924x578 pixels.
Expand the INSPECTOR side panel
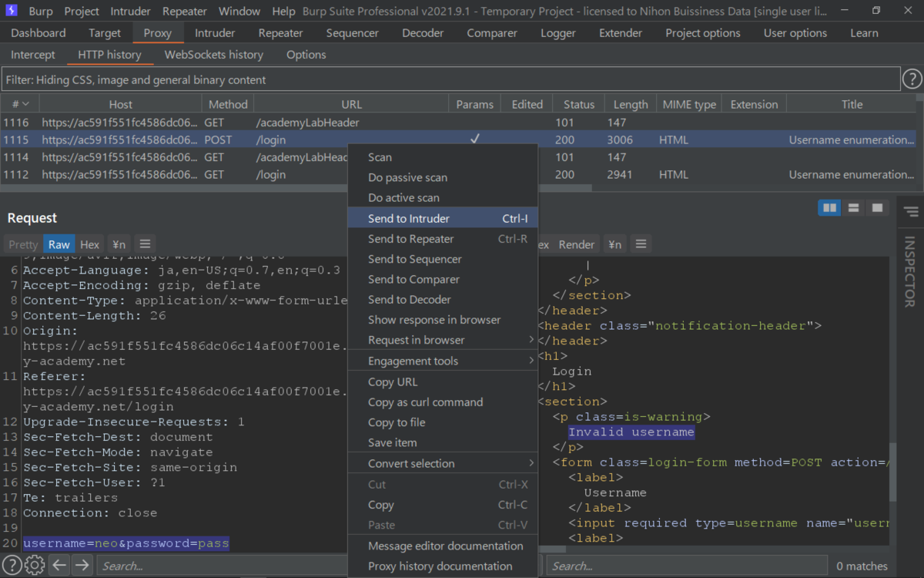909,271
